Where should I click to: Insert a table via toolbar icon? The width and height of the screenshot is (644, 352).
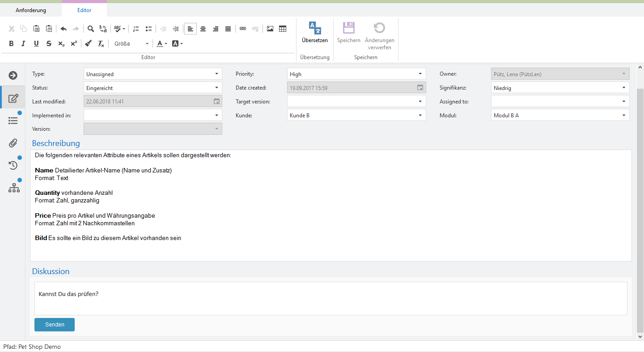coord(283,29)
